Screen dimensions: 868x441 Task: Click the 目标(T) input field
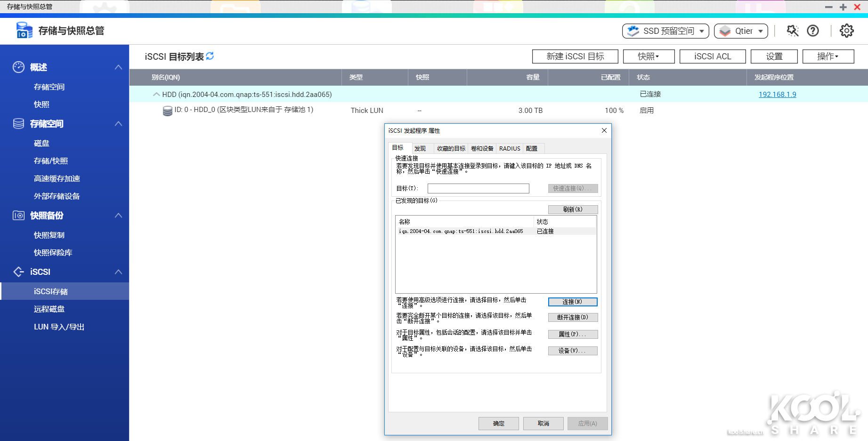click(x=478, y=188)
